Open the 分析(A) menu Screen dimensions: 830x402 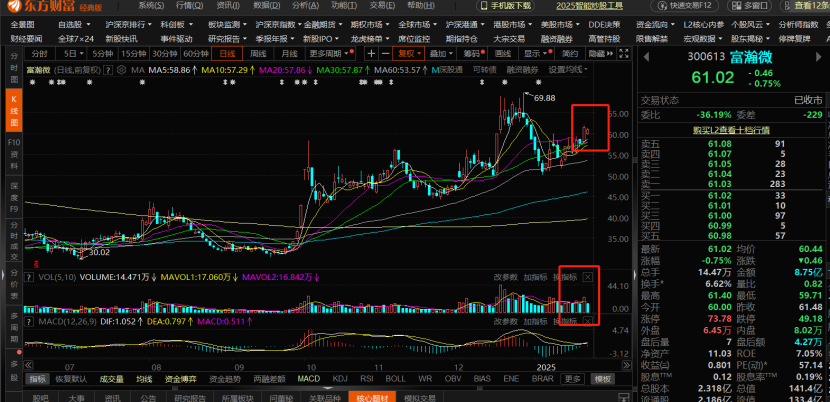click(306, 5)
